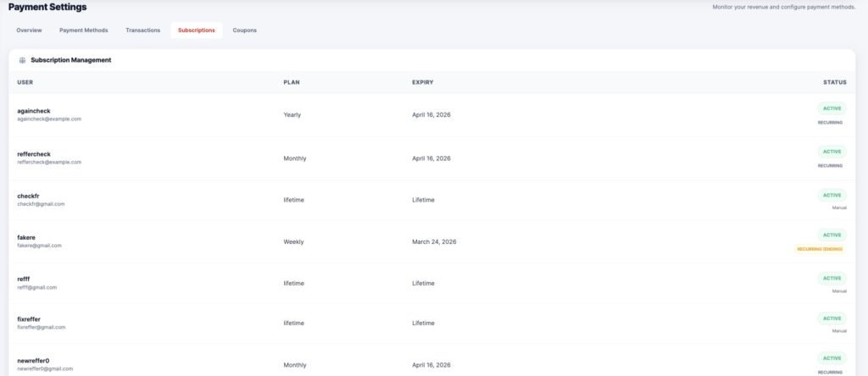
Task: Click the EXPIRY column header
Action: (422, 82)
